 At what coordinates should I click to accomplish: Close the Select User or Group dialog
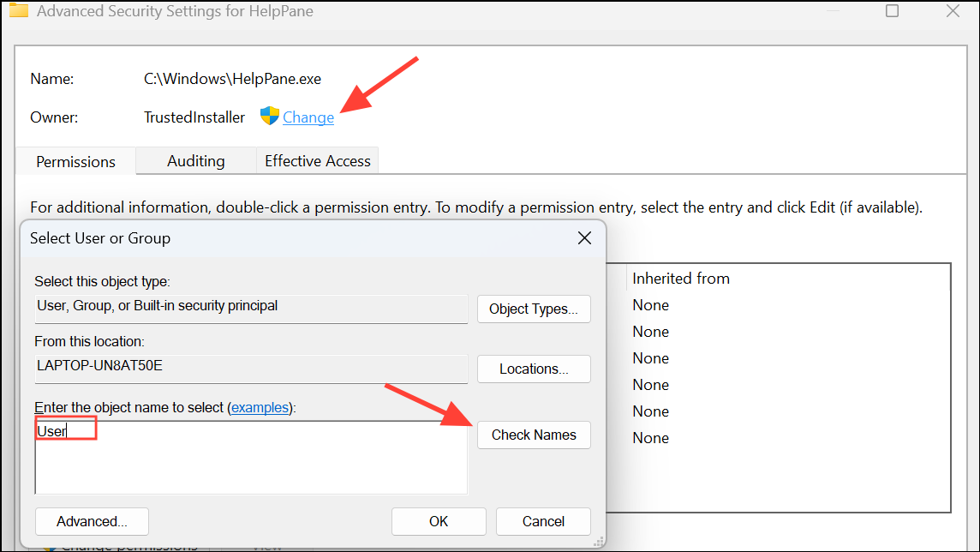[584, 237]
